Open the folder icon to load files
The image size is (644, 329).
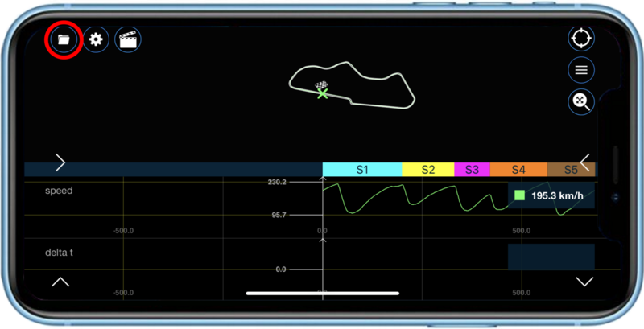[64, 39]
